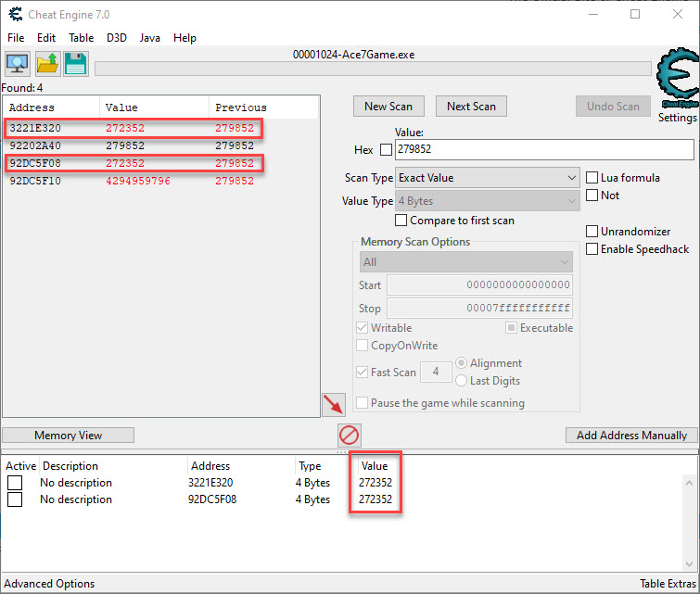Image resolution: width=700 pixels, height=594 pixels.
Task: Click the Add Address Manually button
Action: 631,436
